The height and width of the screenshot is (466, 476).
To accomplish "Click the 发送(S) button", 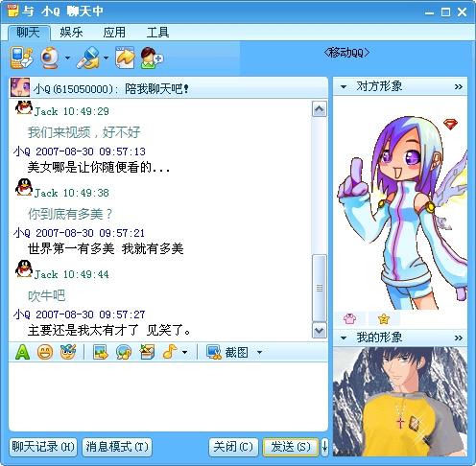I will 291,447.
